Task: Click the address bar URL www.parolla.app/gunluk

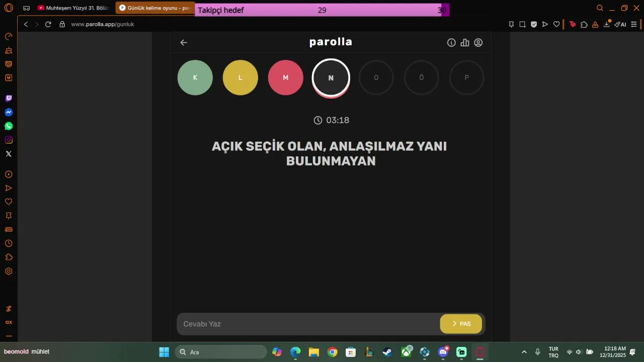Action: click(x=103, y=24)
